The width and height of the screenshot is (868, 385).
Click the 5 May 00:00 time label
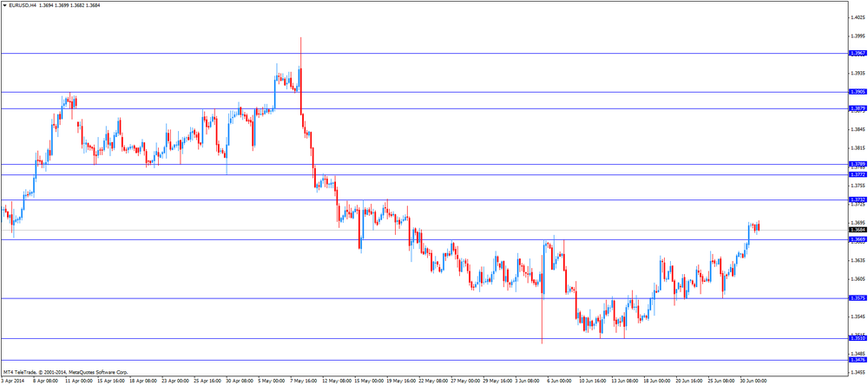click(x=271, y=381)
